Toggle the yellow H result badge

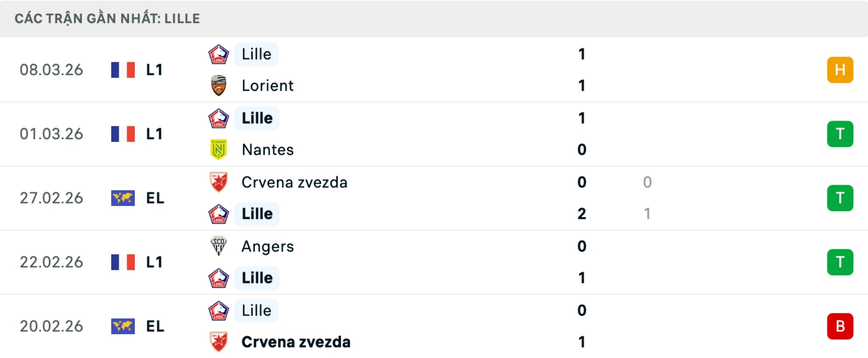[840, 69]
